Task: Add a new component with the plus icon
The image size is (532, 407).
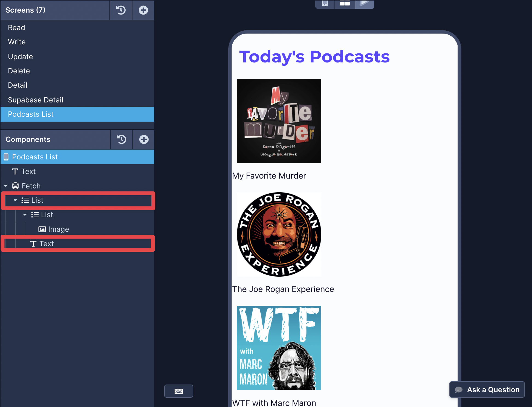Action: (x=144, y=139)
